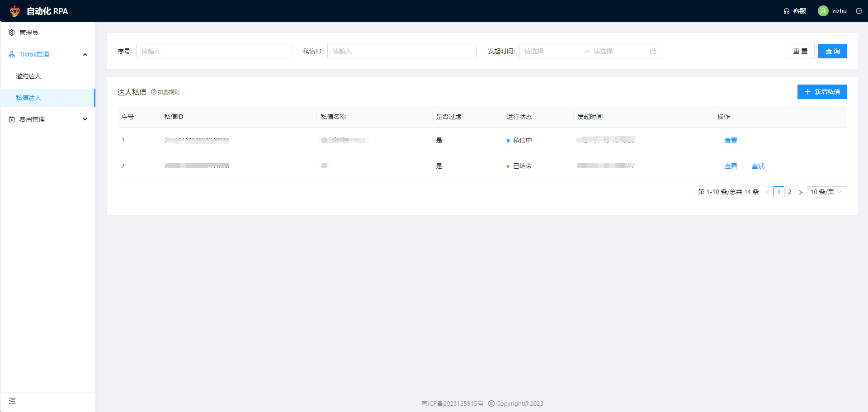Focus the 私信ID input field
Viewport: 868px width, 412px height.
click(x=402, y=51)
